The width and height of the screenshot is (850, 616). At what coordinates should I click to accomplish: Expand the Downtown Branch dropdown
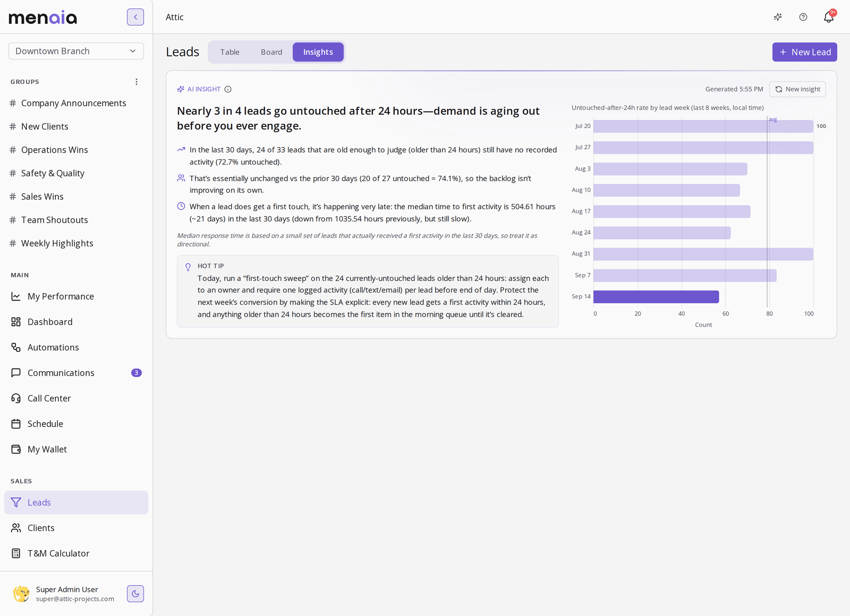tap(76, 51)
